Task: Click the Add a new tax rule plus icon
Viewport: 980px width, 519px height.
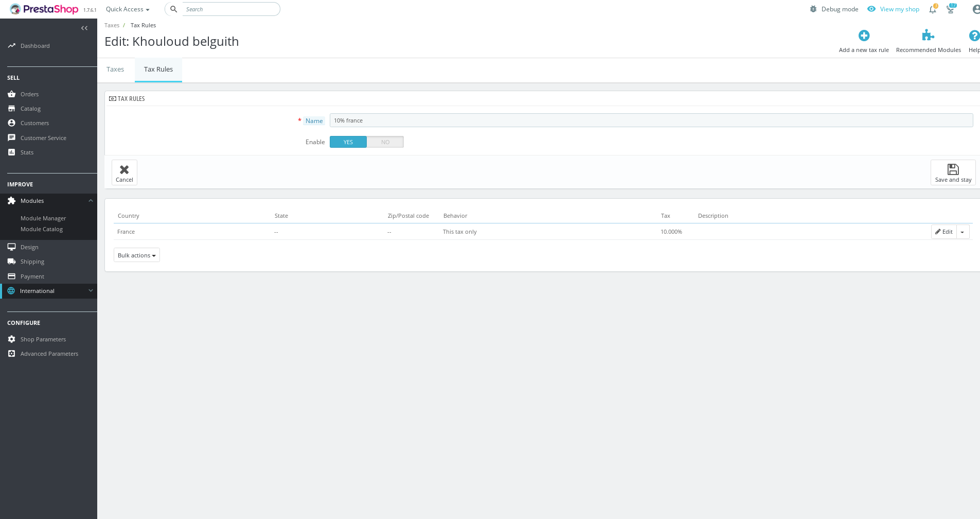Action: click(x=864, y=36)
